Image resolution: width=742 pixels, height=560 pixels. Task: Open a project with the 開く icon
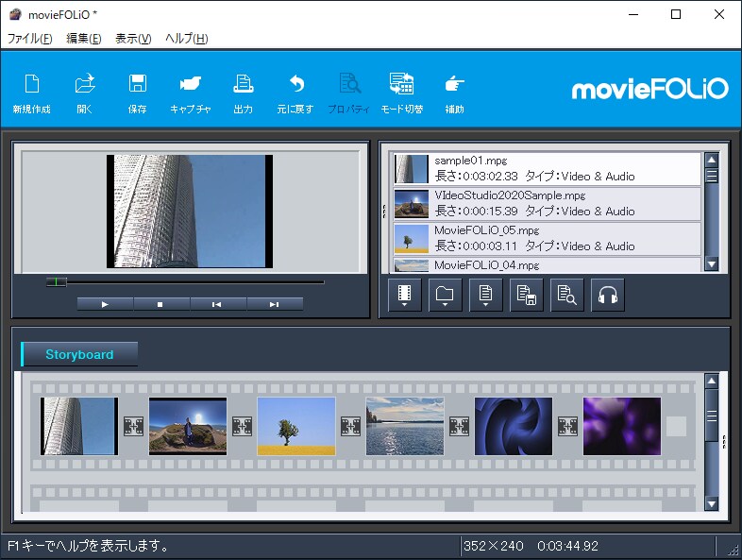point(85,93)
